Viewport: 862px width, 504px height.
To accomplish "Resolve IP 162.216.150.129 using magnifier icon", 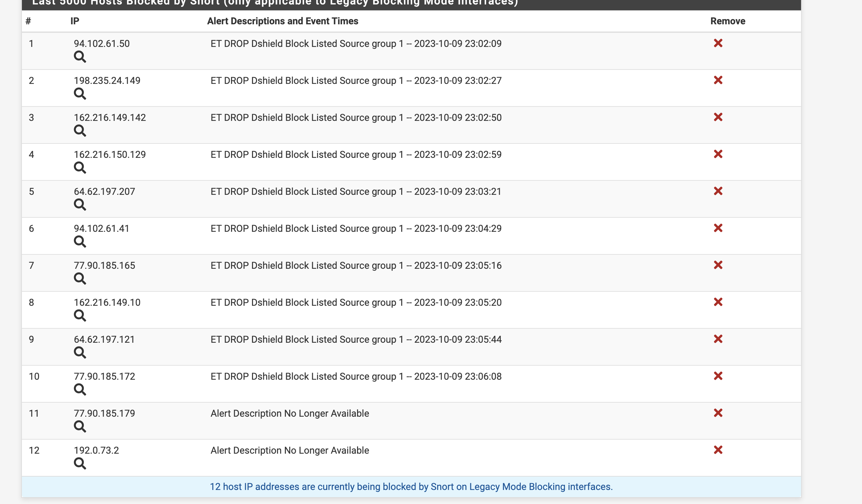I will pyautogui.click(x=80, y=167).
